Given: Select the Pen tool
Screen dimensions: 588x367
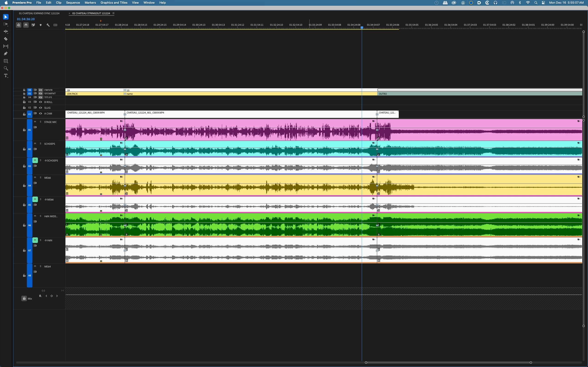Looking at the screenshot, I should pos(6,53).
